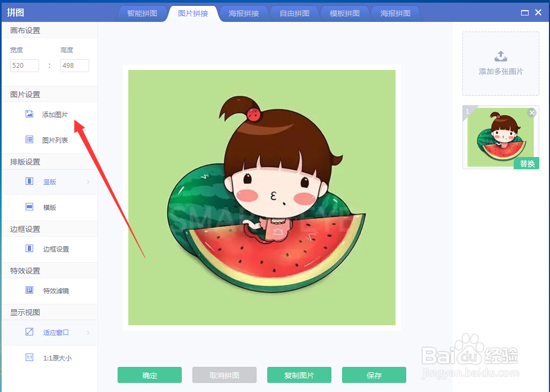Open the 图片列表 image list icon
Screen dimensions: 550x392
[x=29, y=139]
